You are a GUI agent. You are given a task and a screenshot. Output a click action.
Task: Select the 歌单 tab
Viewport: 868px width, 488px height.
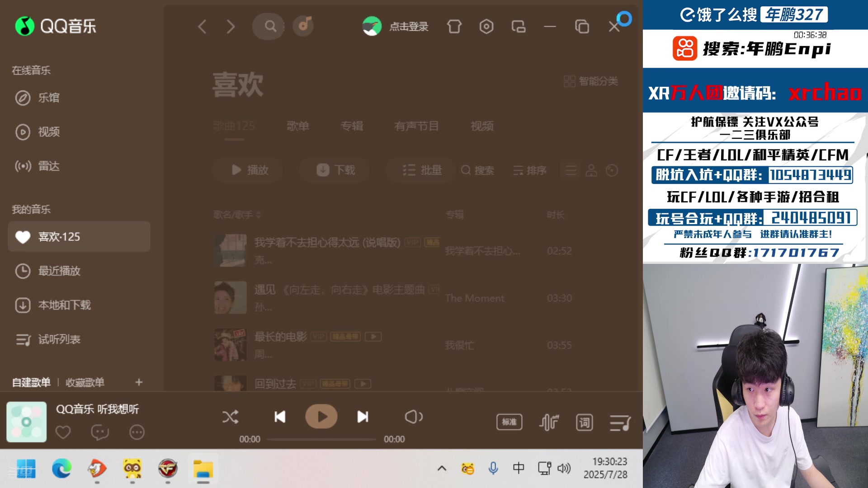[x=298, y=127]
